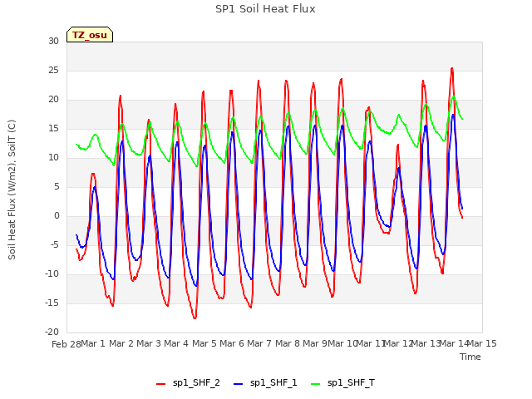Toggle the sp1_SHF_1 legend entry
The image size is (532, 399).
pyautogui.click(x=265, y=383)
